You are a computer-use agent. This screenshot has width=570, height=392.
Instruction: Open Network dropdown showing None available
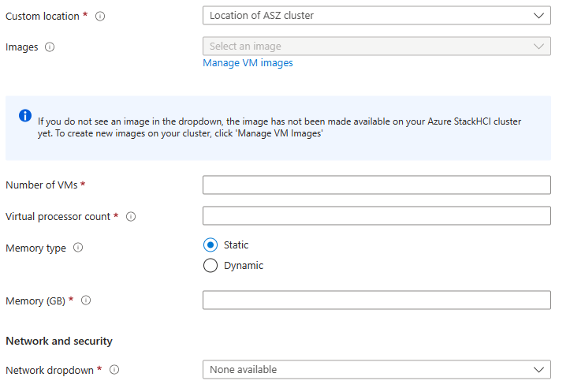click(x=376, y=369)
